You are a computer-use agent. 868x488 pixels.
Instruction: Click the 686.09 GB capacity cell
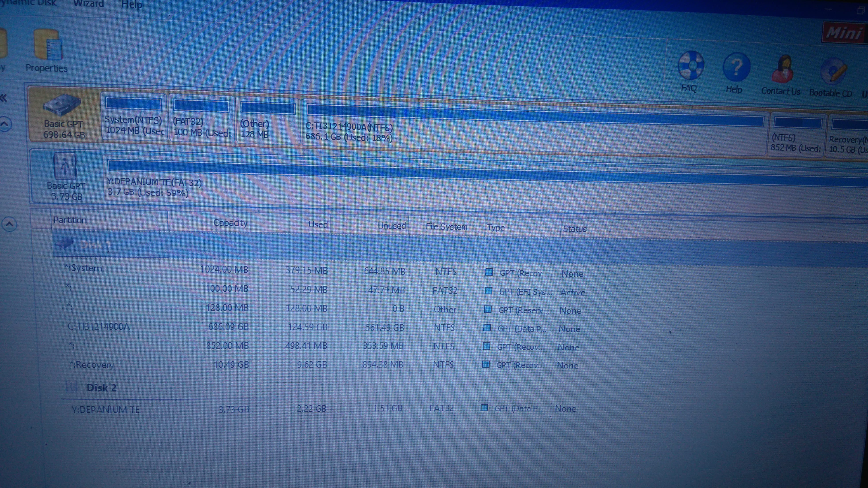pos(228,327)
